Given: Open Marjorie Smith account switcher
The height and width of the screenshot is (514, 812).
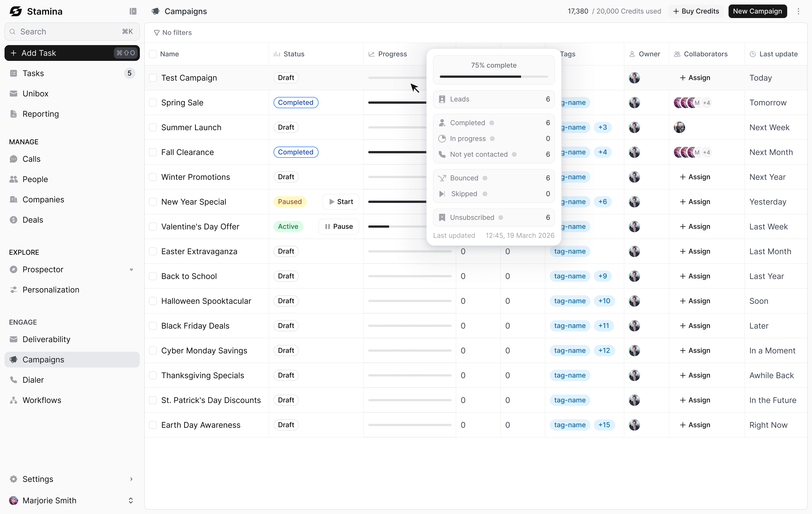Looking at the screenshot, I should point(131,500).
